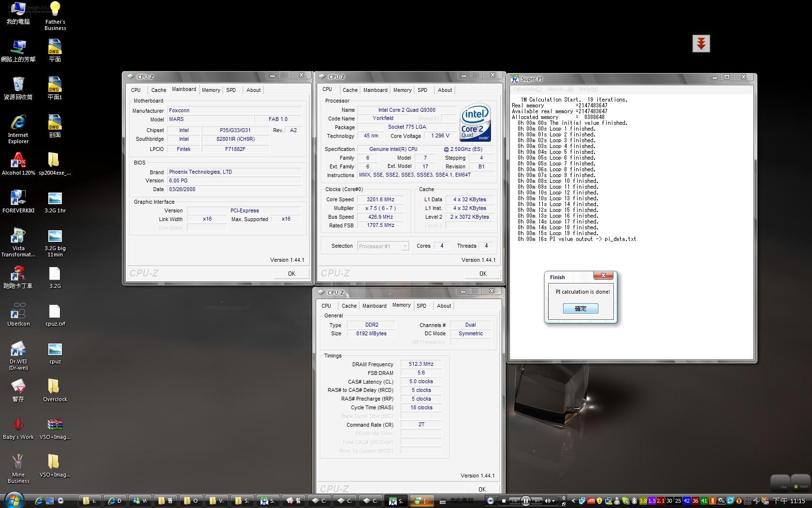Image resolution: width=812 pixels, height=508 pixels.
Task: Click the 8192 MBytes memory size value
Action: [x=371, y=333]
